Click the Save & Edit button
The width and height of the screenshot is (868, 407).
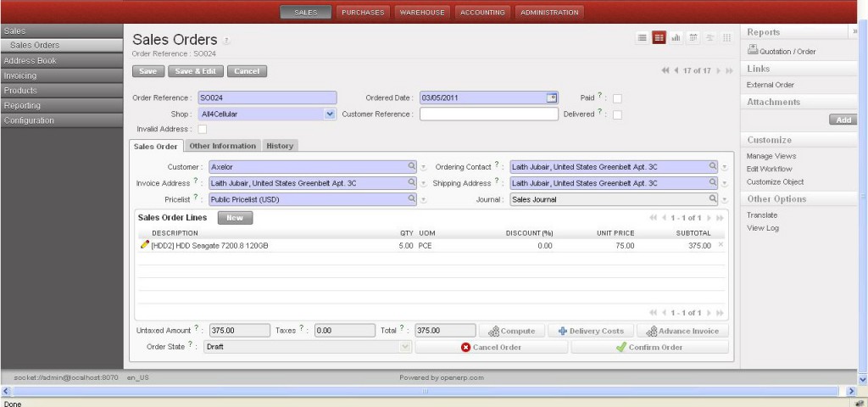(196, 71)
